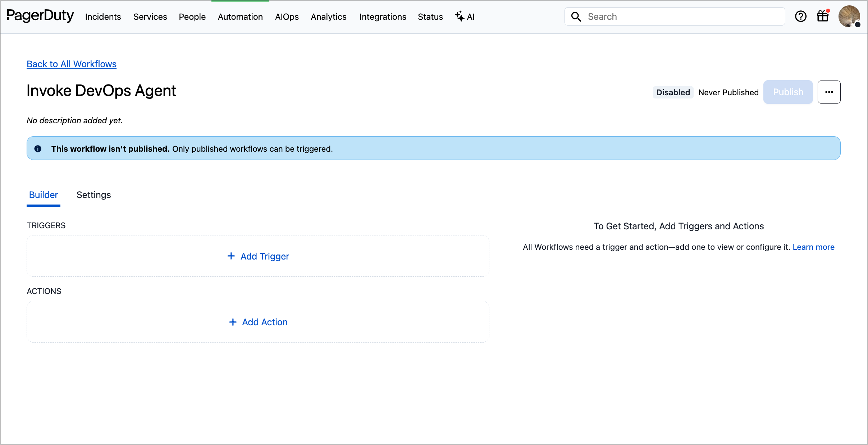
Task: Expand the Analytics navigation menu
Action: tap(328, 17)
